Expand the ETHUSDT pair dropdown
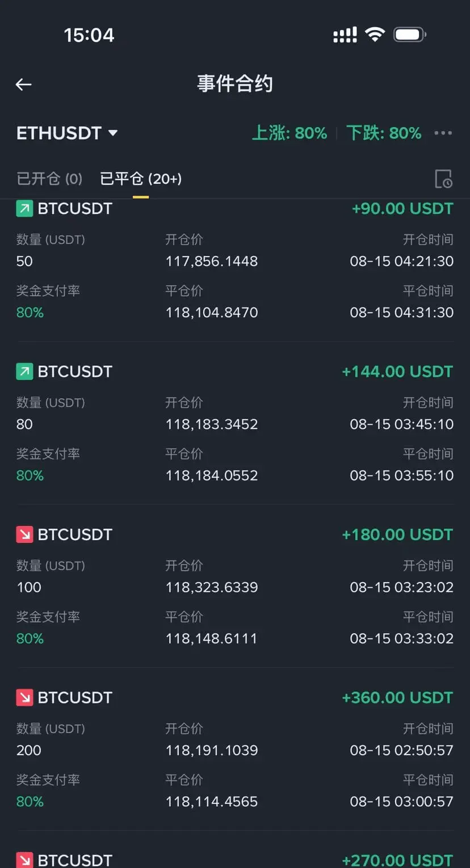This screenshot has height=868, width=470. point(67,133)
